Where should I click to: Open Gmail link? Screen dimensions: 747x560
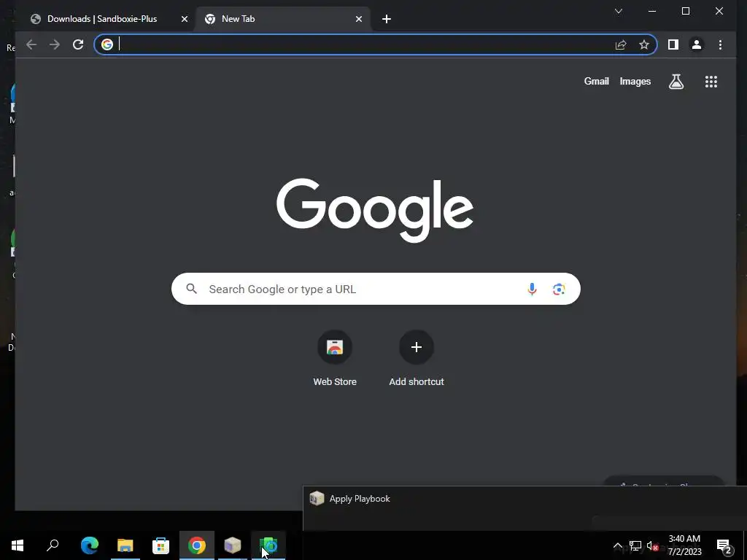pyautogui.click(x=597, y=82)
